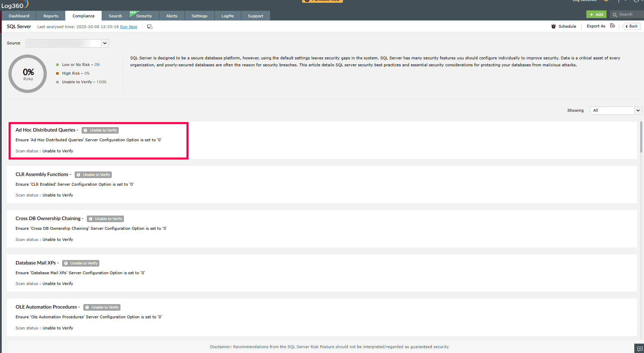Click the Run Now link

tap(128, 27)
